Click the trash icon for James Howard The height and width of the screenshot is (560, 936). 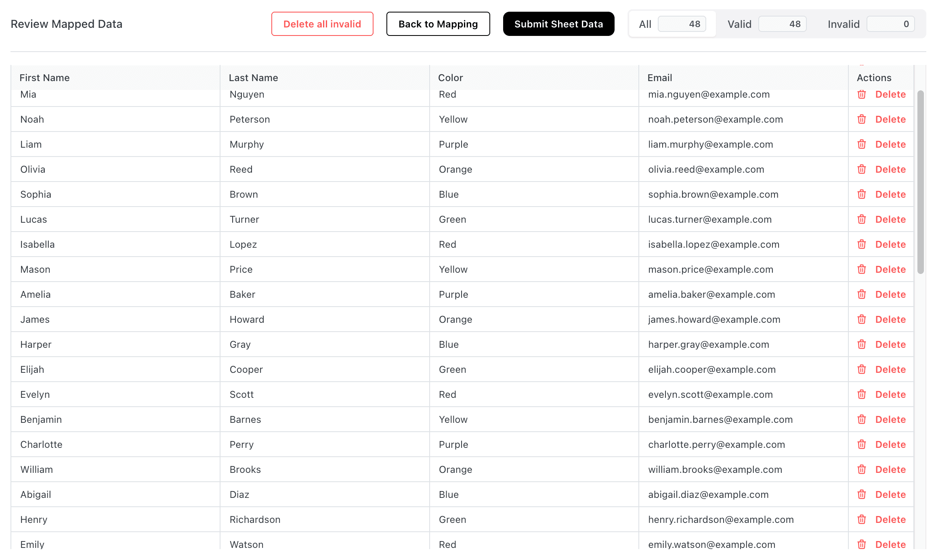pos(862,319)
